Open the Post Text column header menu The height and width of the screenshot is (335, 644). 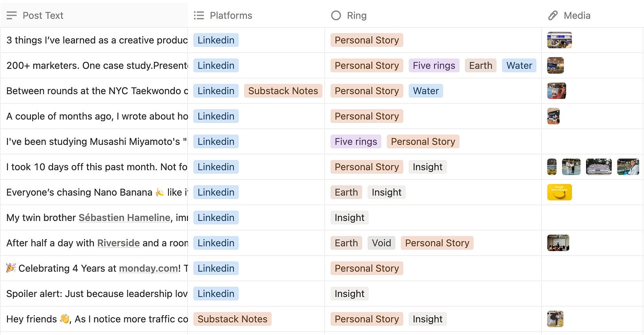[43, 15]
